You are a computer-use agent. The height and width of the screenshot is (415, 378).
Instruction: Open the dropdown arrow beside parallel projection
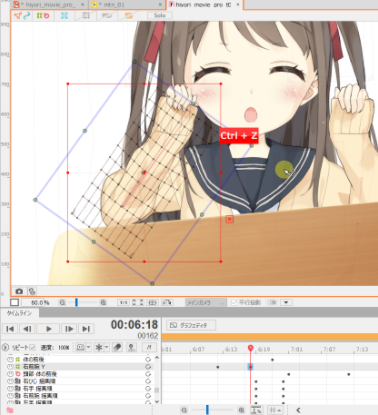(x=286, y=302)
